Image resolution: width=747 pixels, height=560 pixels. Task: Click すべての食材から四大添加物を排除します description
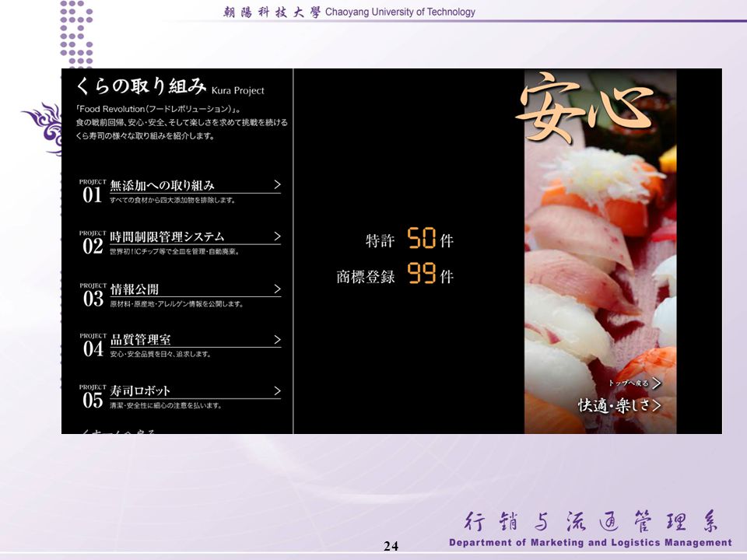click(x=173, y=200)
